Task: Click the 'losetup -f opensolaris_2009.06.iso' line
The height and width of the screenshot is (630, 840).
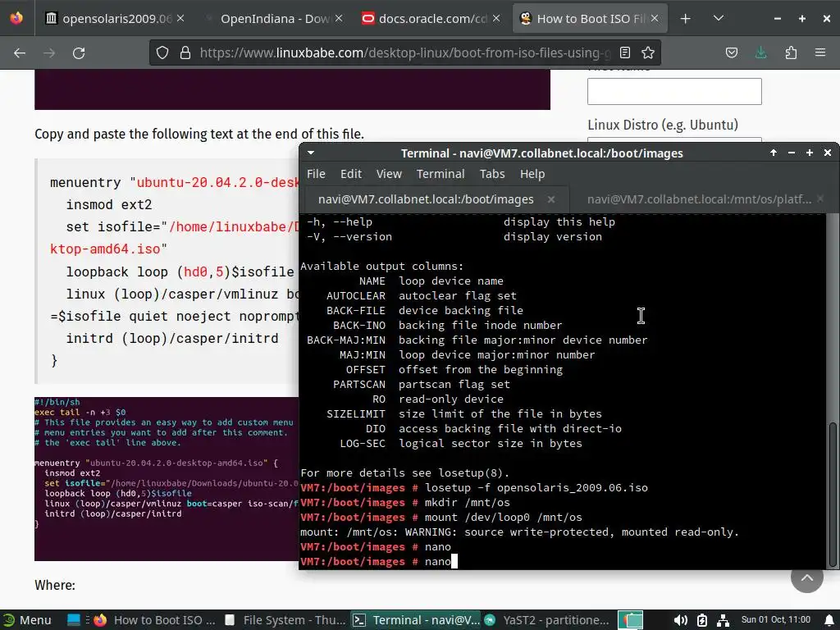Action: pyautogui.click(x=536, y=488)
